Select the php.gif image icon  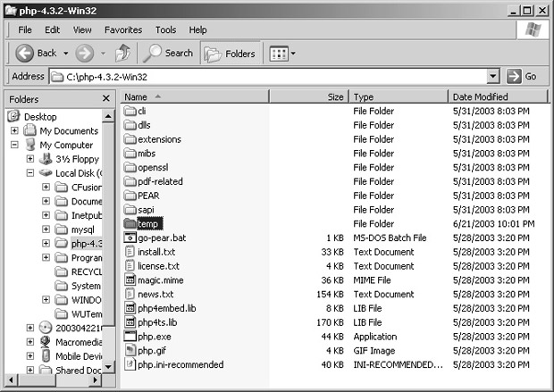[130, 350]
